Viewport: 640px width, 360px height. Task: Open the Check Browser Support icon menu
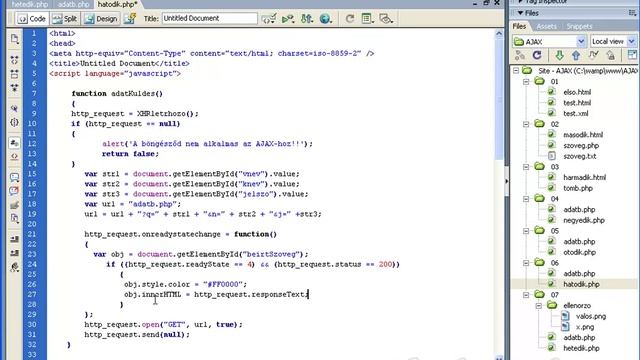[x=269, y=18]
